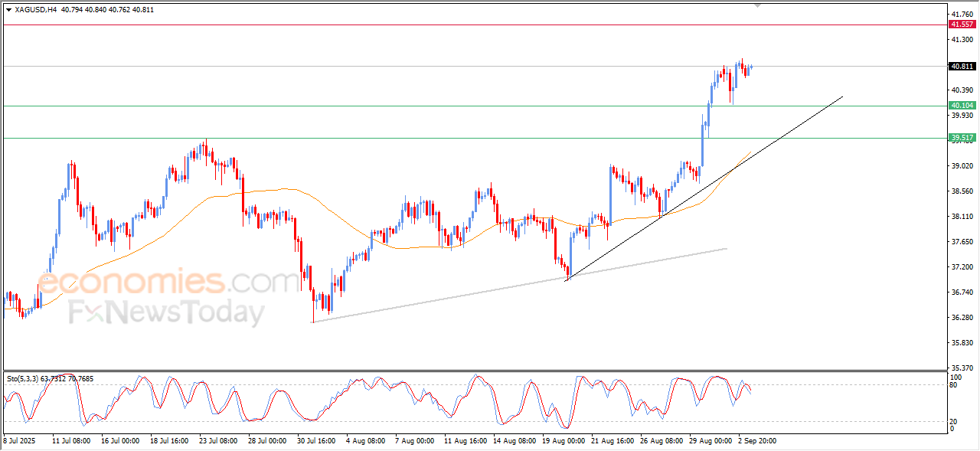Click the 18 Jul 16:00 time label
The height and width of the screenshot is (451, 980).
[169, 441]
